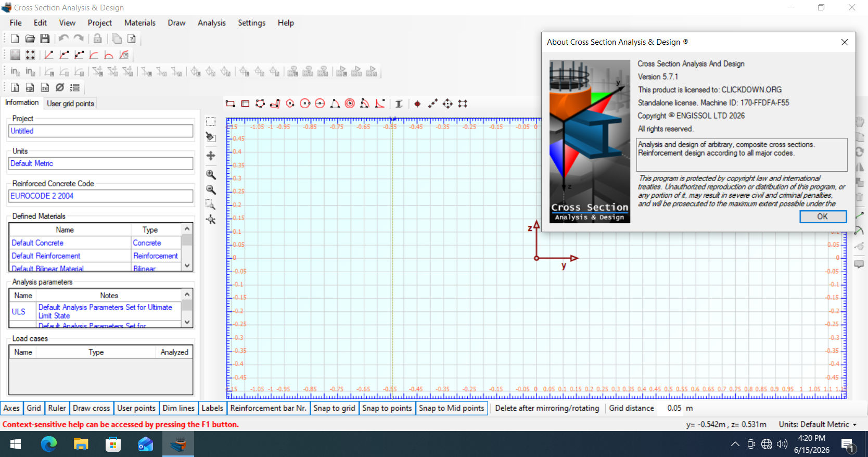
Task: Disable Snap to grid
Action: coord(335,408)
